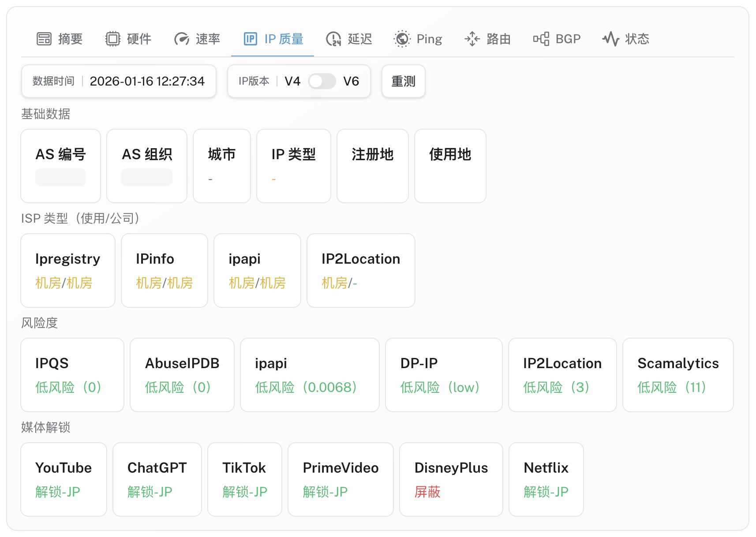Click the IP 质量 tab icon
Image resolution: width=756 pixels, height=537 pixels.
point(250,39)
